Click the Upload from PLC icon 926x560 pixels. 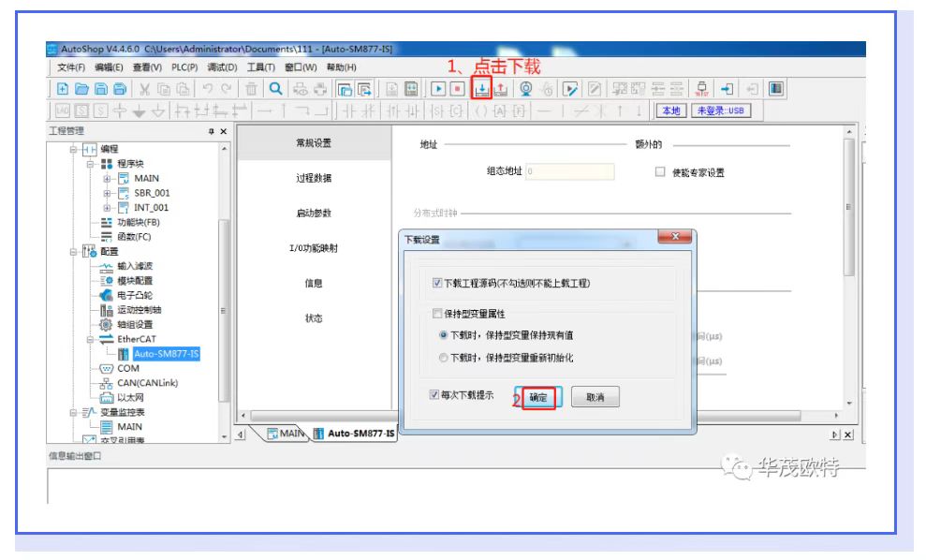(501, 89)
